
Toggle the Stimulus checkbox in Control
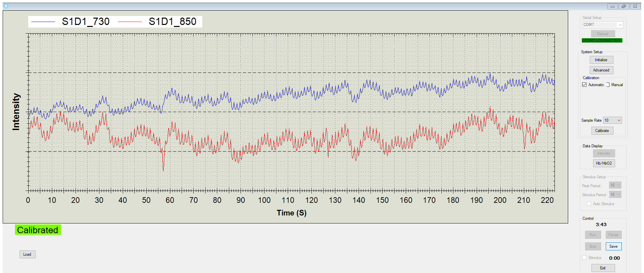[x=584, y=258]
